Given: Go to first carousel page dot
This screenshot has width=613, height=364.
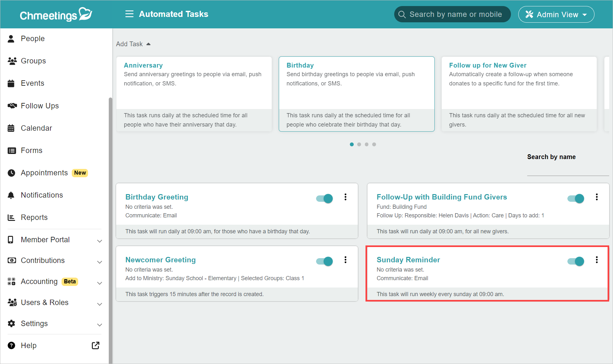Looking at the screenshot, I should tap(352, 144).
